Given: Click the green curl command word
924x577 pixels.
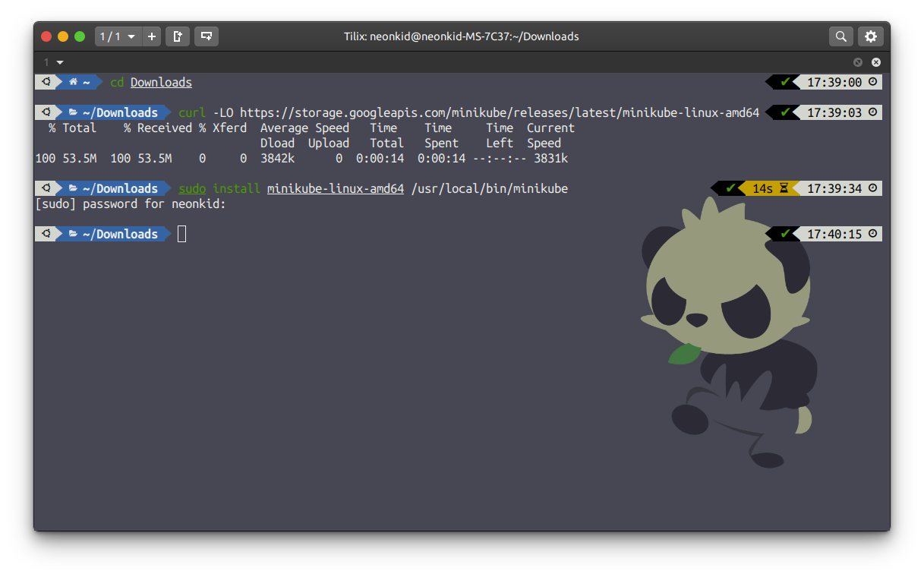Looking at the screenshot, I should click(192, 112).
